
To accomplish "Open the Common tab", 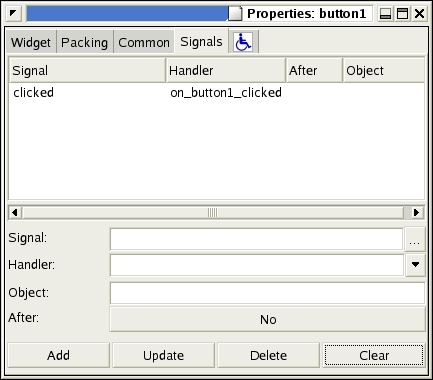I will 144,42.
